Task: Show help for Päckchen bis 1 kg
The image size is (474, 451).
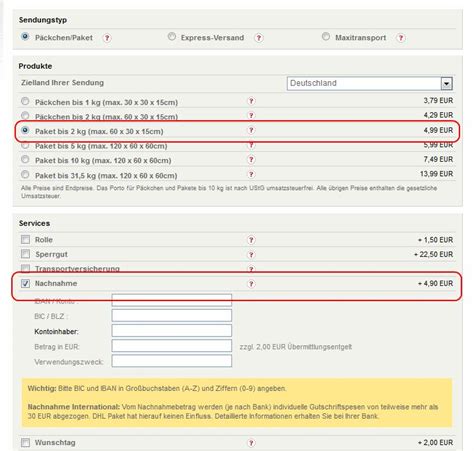Action: [251, 101]
